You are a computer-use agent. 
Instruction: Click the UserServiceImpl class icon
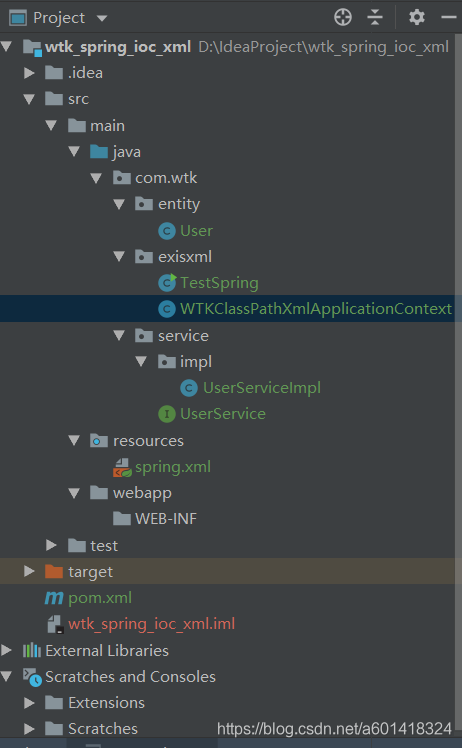coord(189,388)
